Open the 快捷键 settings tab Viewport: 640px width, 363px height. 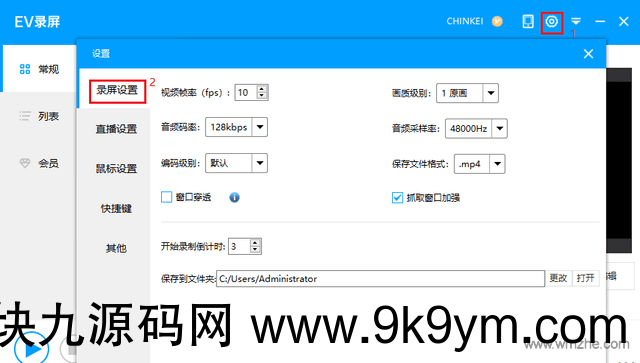click(x=116, y=209)
